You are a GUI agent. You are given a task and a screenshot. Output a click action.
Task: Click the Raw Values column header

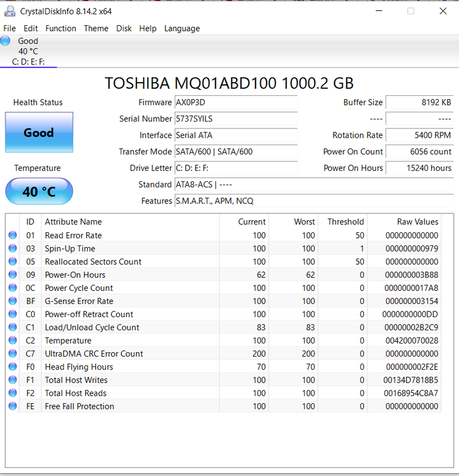(x=404, y=222)
